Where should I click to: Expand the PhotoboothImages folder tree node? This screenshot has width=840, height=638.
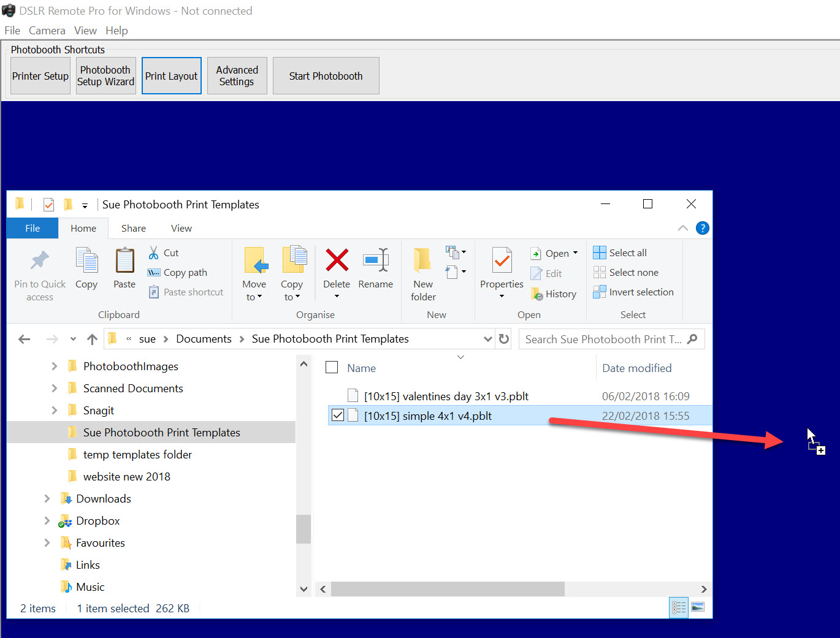click(x=54, y=366)
